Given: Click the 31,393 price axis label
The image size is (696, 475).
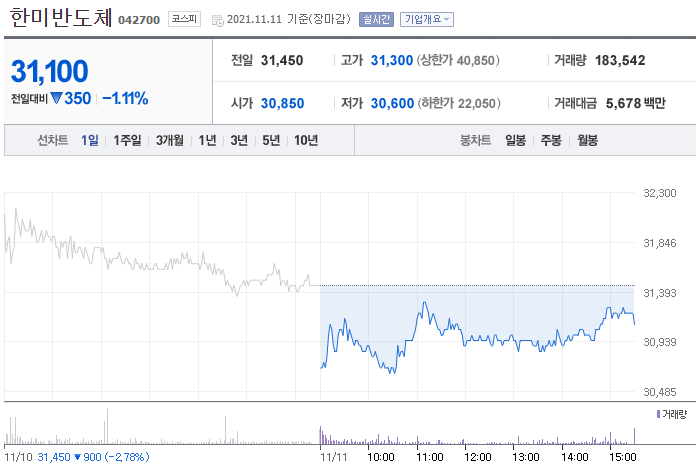Looking at the screenshot, I should point(660,293).
